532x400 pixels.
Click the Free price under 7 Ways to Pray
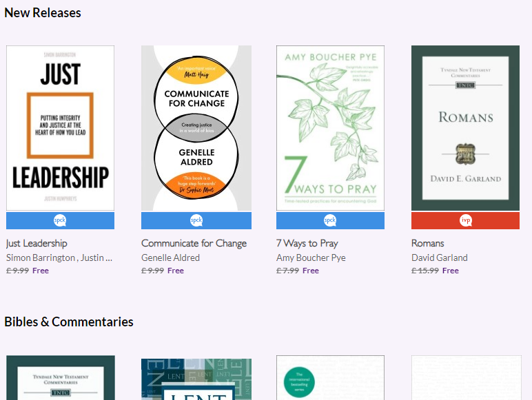(311, 271)
